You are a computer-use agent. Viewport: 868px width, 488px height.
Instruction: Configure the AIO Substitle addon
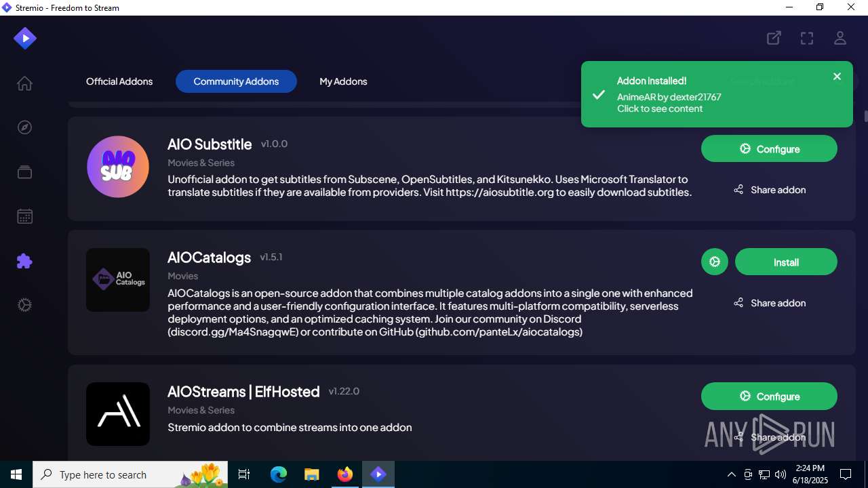pyautogui.click(x=769, y=148)
